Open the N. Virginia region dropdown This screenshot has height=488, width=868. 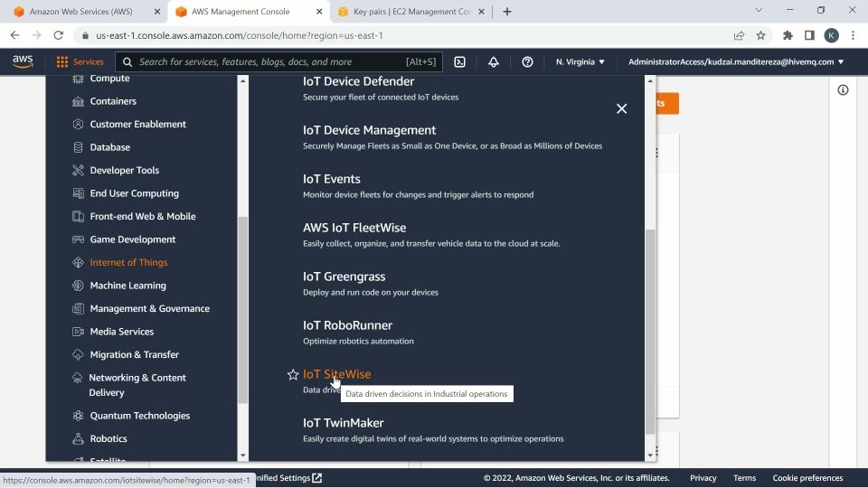(x=580, y=62)
